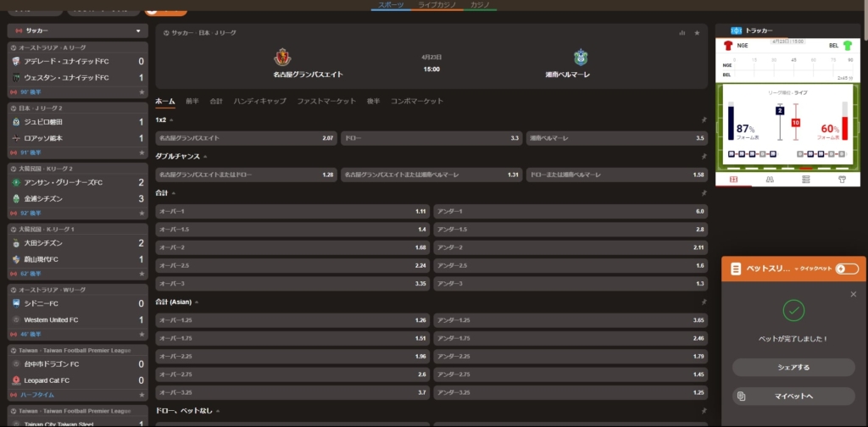Click the BEL 60% form bar
Image resolution: width=868 pixels, height=427 pixels.
(845, 121)
